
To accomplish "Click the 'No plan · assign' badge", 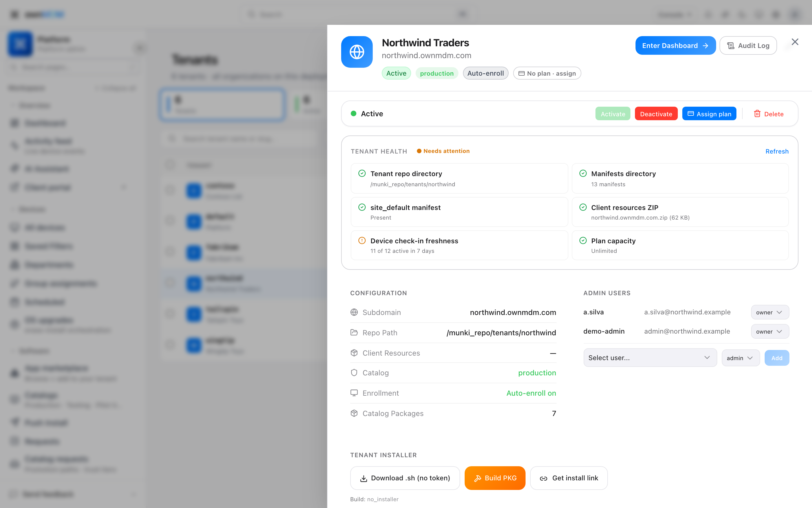I will pyautogui.click(x=547, y=73).
